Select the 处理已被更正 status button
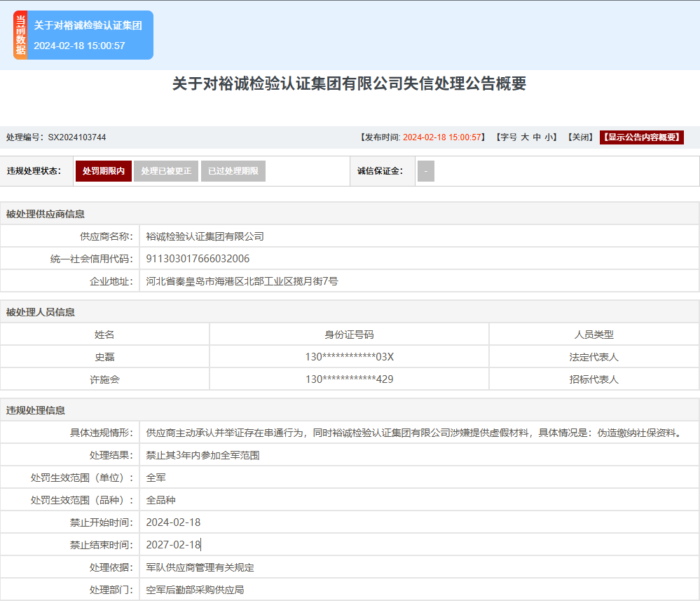This screenshot has height=601, width=700. 166,171
